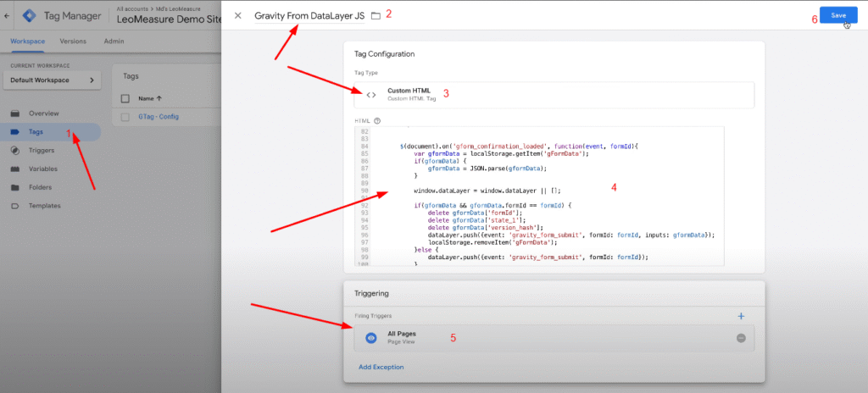Click the Custom HTML code brackets icon
Screen dimensions: 868x393
click(371, 95)
